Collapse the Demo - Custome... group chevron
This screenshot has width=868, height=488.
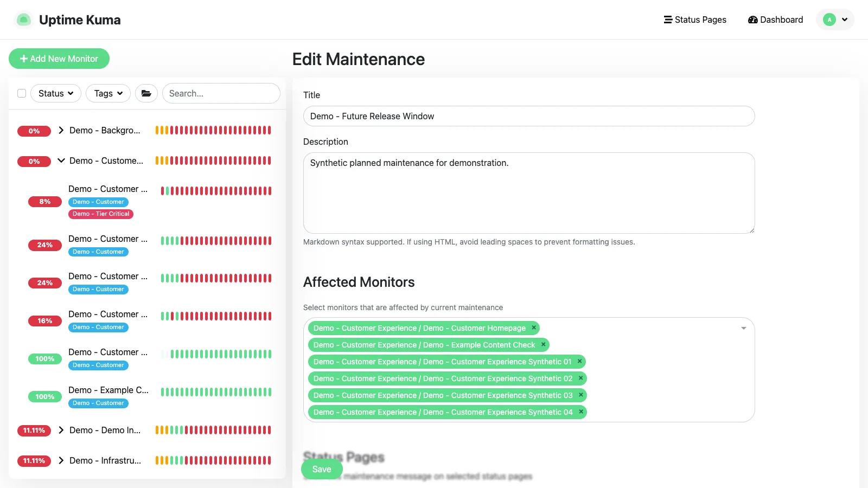click(61, 160)
